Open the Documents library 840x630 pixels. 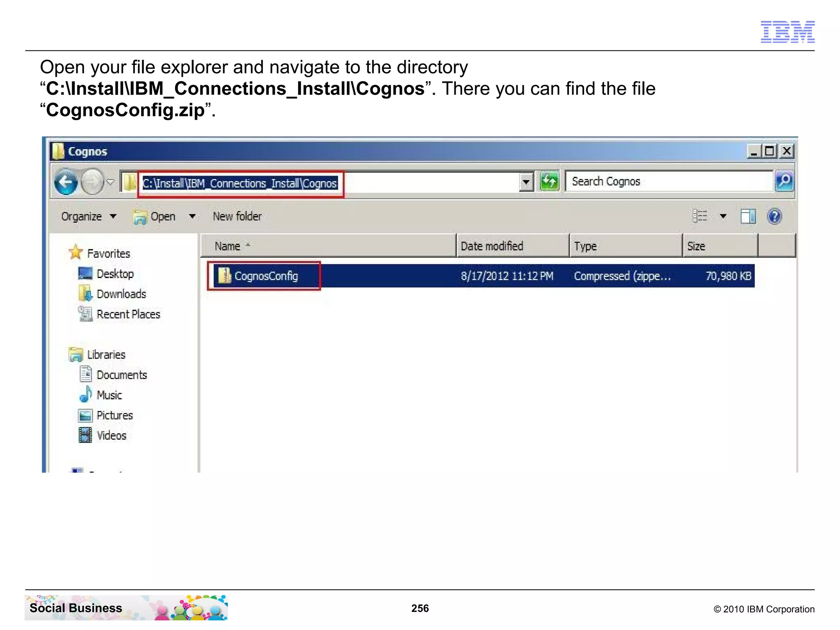pyautogui.click(x=122, y=375)
